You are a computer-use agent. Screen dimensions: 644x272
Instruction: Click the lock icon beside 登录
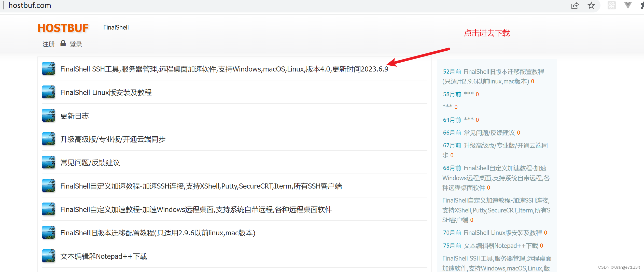[63, 43]
